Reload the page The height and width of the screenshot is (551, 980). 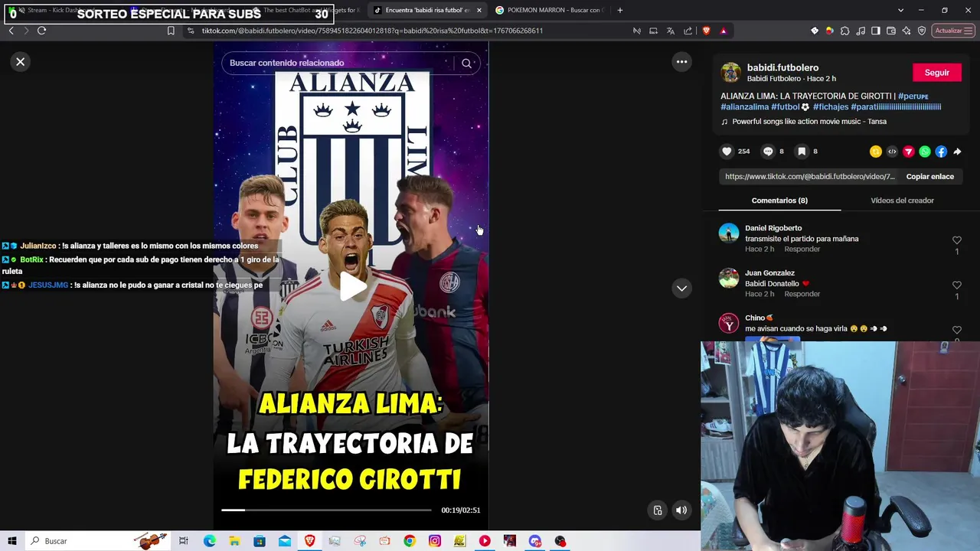point(41,31)
